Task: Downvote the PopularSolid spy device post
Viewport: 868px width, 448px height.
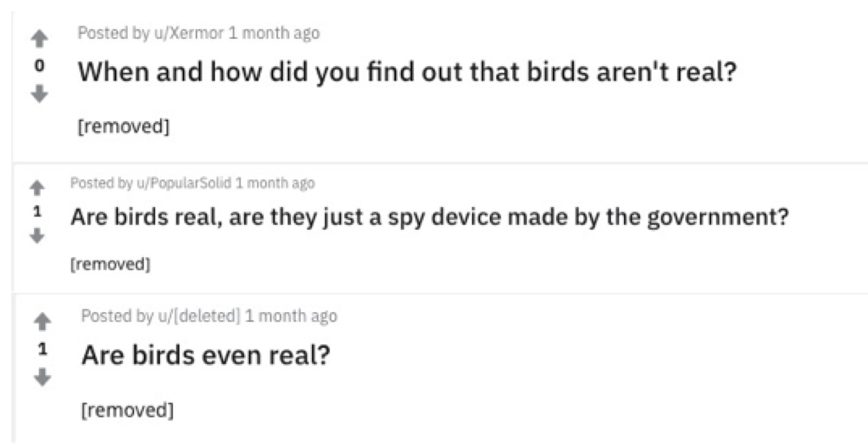Action: [36, 238]
